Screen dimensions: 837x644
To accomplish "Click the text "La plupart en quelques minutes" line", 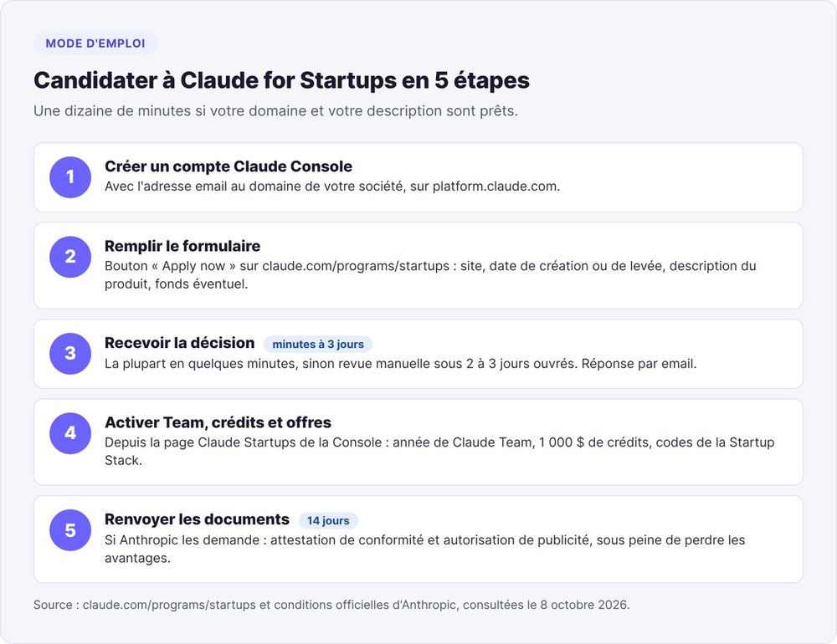I will click(x=400, y=364).
